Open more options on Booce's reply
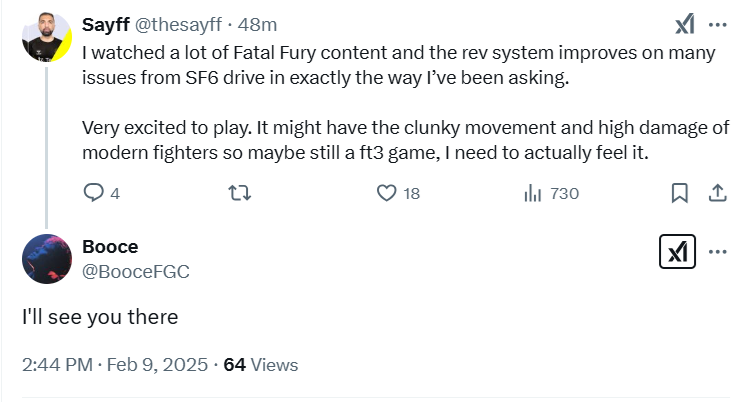Viewport: 750px width, 402px height. coord(717,252)
